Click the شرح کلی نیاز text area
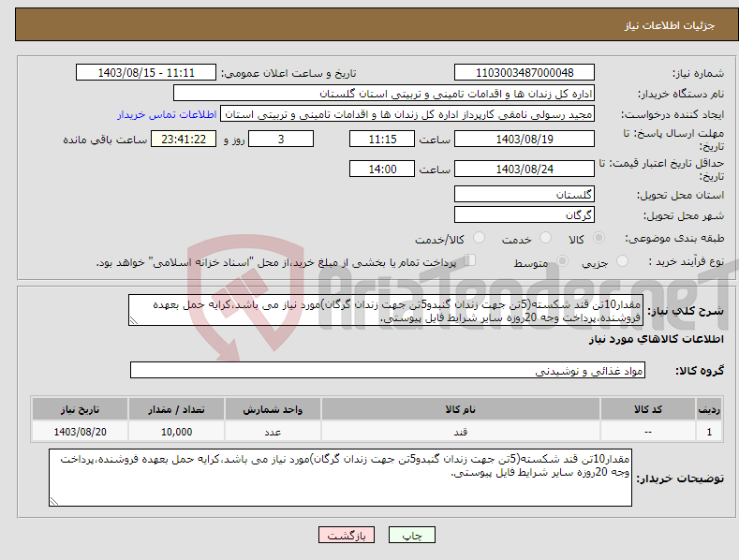This screenshot has width=739, height=560. pyautogui.click(x=386, y=310)
